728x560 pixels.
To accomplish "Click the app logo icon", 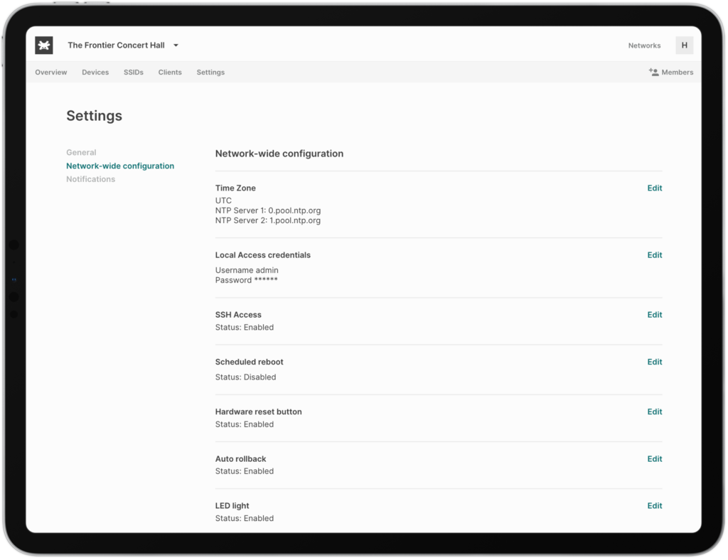I will point(43,45).
